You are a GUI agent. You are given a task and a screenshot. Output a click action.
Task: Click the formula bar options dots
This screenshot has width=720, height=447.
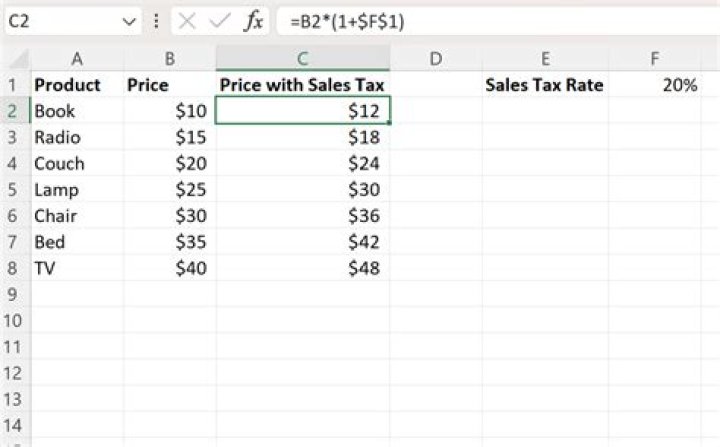pos(157,20)
